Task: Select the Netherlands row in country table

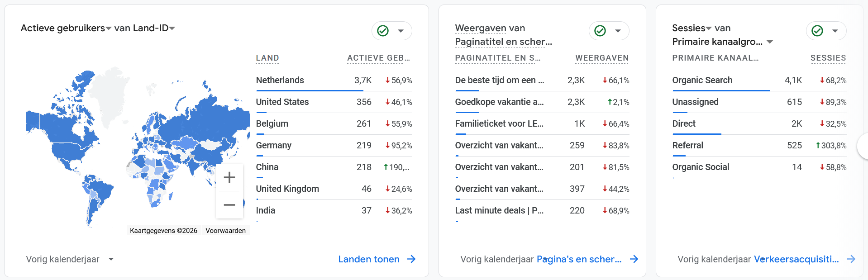Action: 280,80
